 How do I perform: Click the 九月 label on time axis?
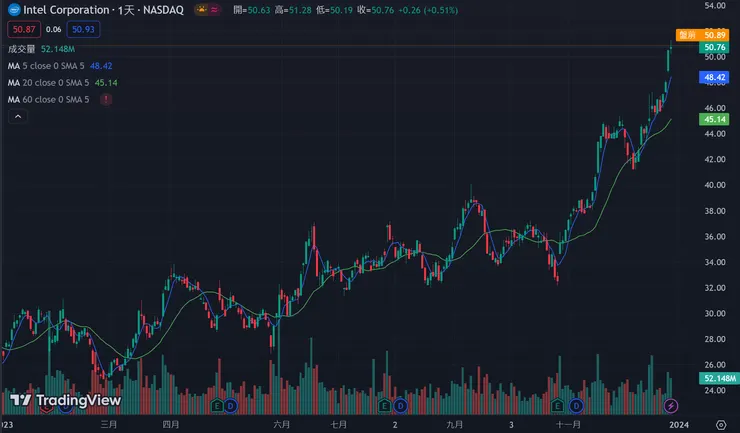click(454, 425)
